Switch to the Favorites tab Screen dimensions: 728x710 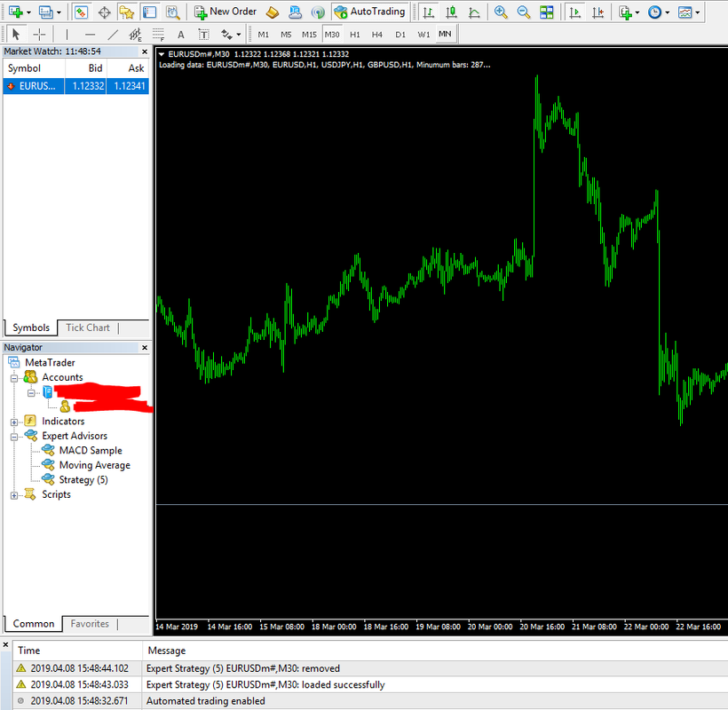[90, 624]
